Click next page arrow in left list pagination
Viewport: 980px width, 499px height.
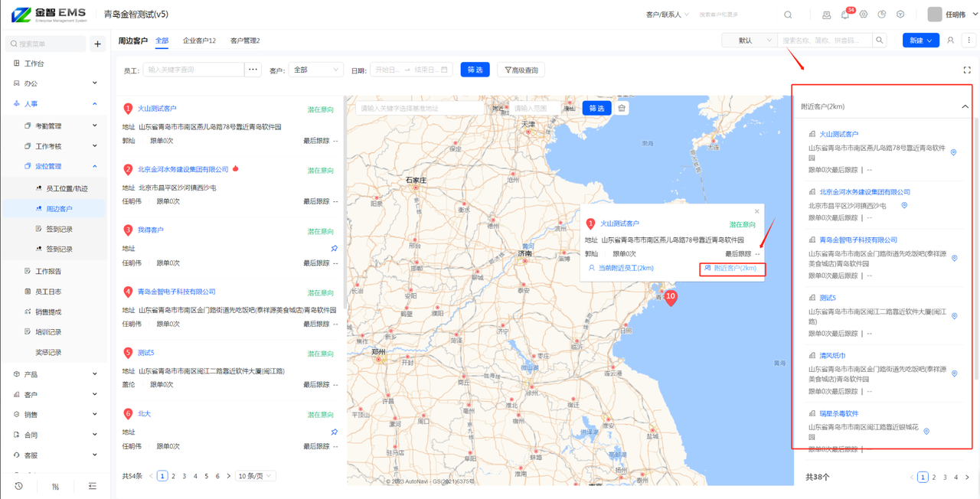click(x=228, y=476)
